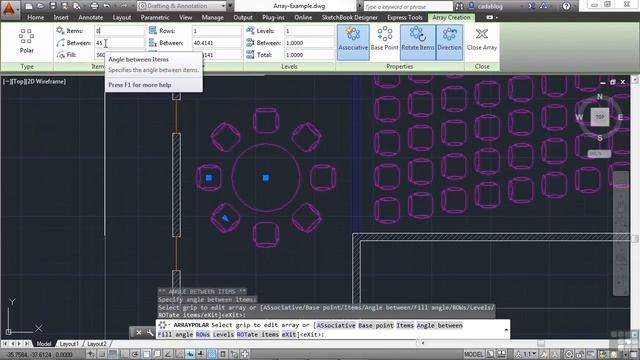This screenshot has width=640, height=360.
Task: Click the Plot printer icon
Action: point(94,6)
